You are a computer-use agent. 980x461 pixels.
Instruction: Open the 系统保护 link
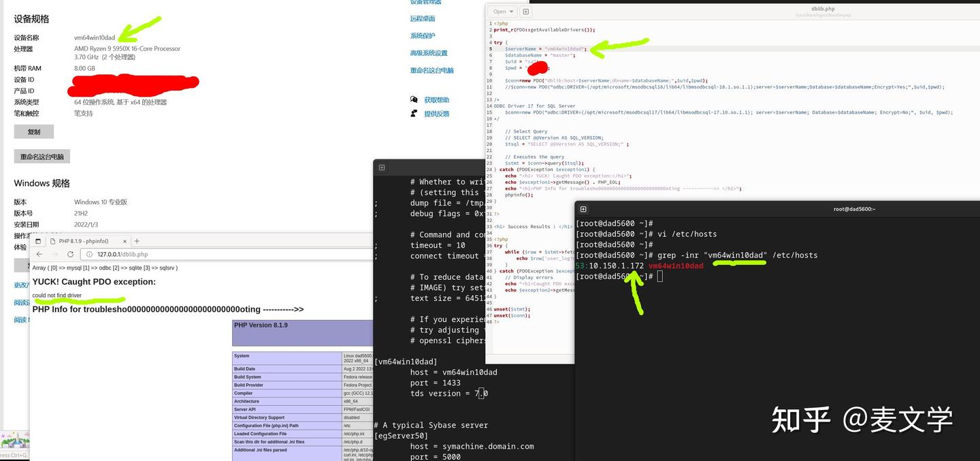pyautogui.click(x=423, y=36)
